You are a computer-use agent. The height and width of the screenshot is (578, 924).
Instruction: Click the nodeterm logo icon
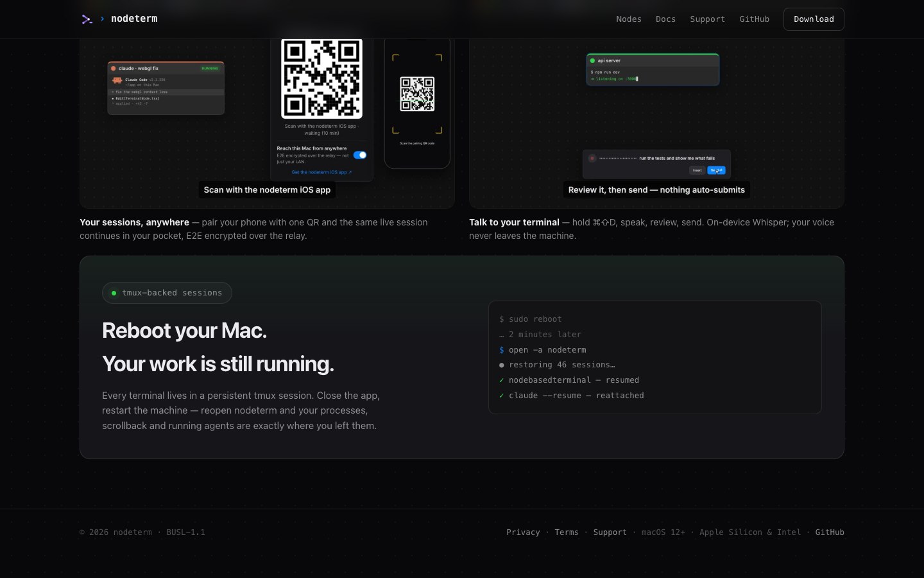(x=87, y=19)
